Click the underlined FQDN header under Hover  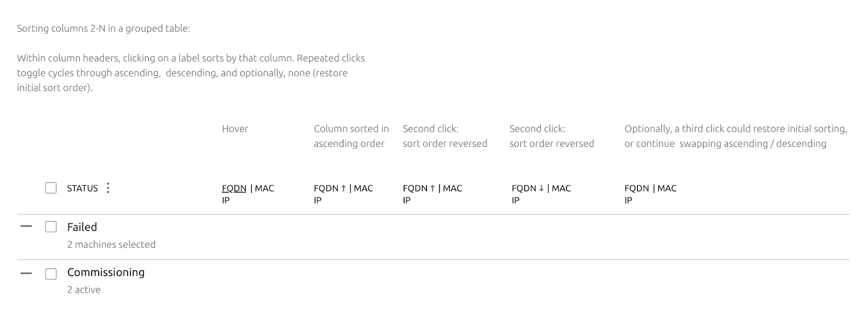(234, 189)
